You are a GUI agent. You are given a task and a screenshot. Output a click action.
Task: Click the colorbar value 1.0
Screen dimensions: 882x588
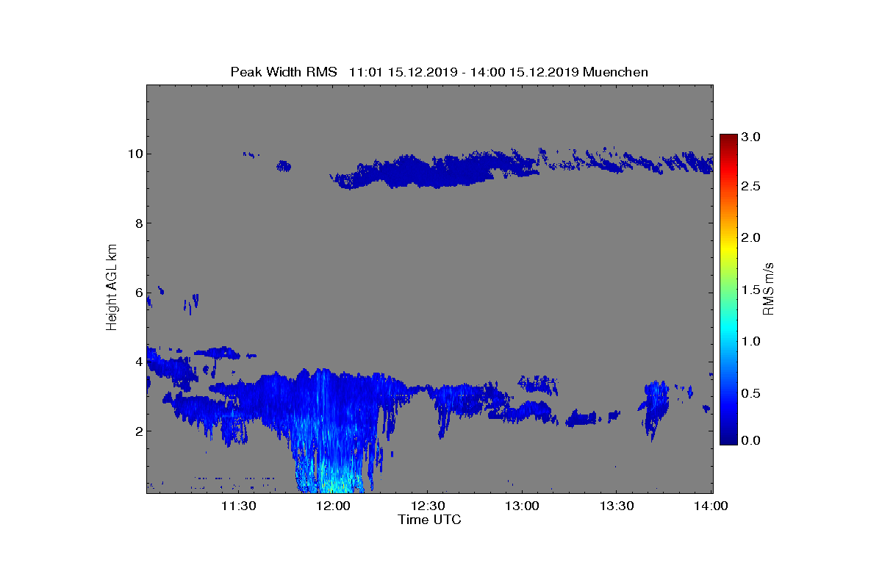pyautogui.click(x=750, y=342)
